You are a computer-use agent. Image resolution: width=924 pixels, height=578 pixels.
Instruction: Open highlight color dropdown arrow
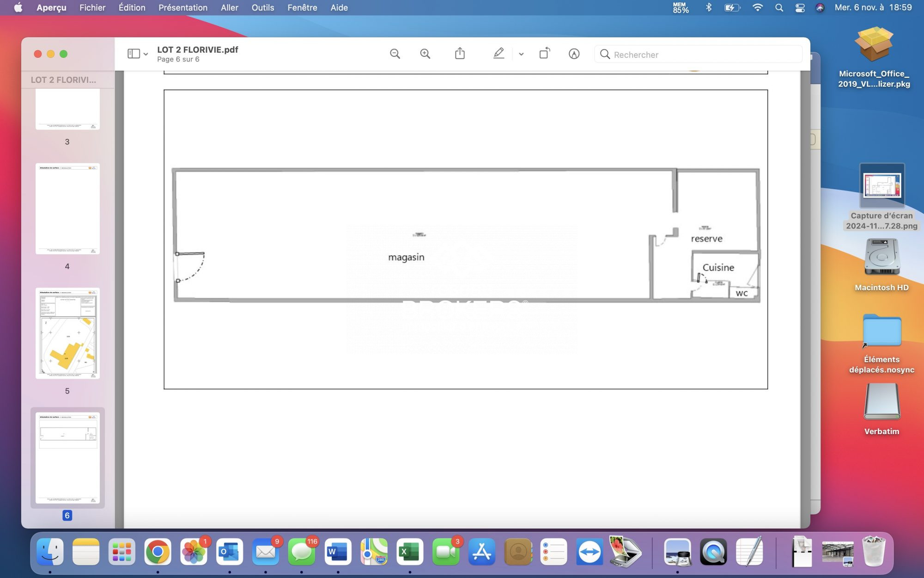click(521, 55)
